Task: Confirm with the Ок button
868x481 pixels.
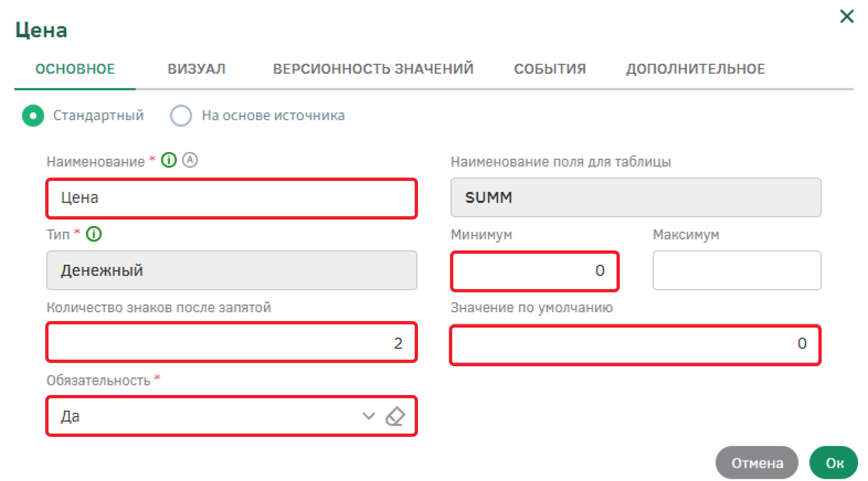Action: click(834, 463)
